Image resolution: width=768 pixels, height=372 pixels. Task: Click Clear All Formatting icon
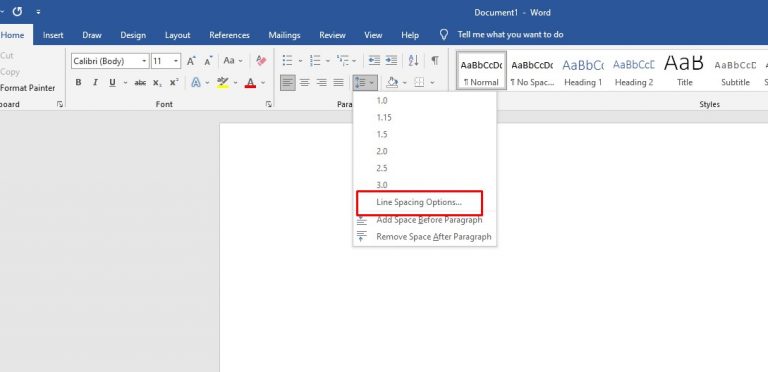pos(261,61)
